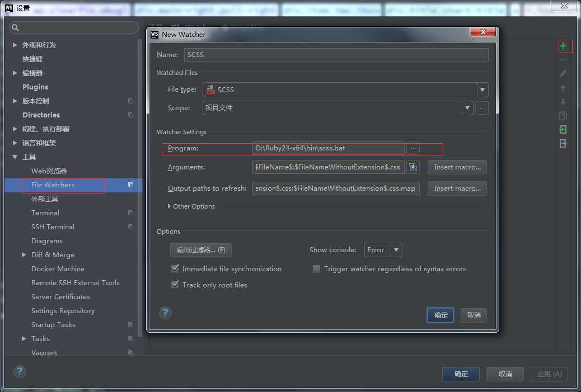581x392 pixels.
Task: Open the Scope dropdown arrow
Action: coord(467,108)
